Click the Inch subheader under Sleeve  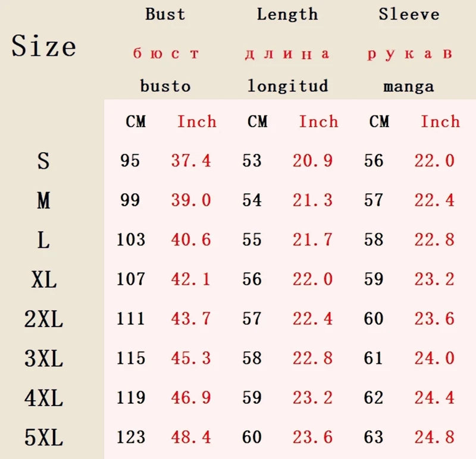440,122
